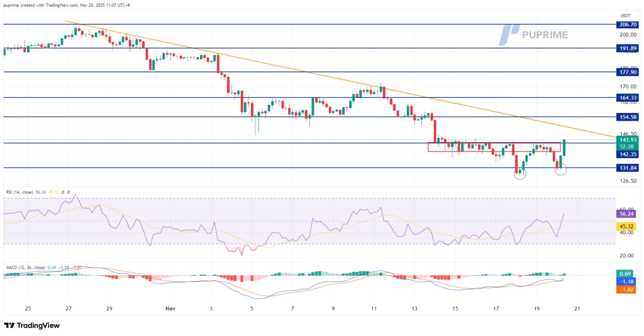Click the left circled low marker near Nov 18

pos(520,174)
